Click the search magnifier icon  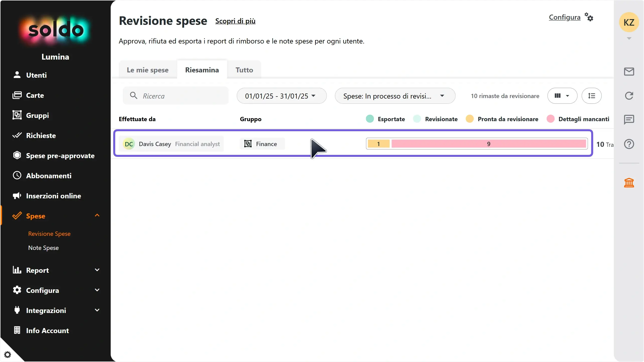click(134, 96)
